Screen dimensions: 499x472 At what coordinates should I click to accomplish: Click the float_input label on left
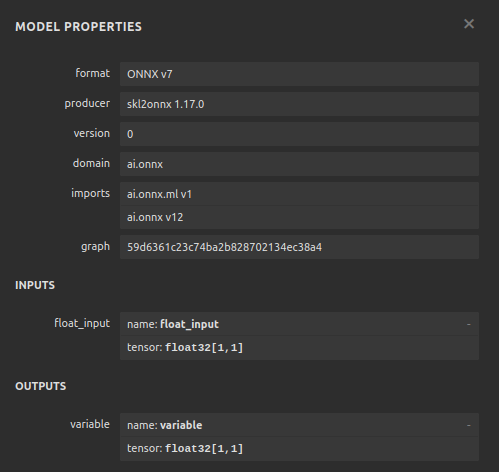click(82, 323)
